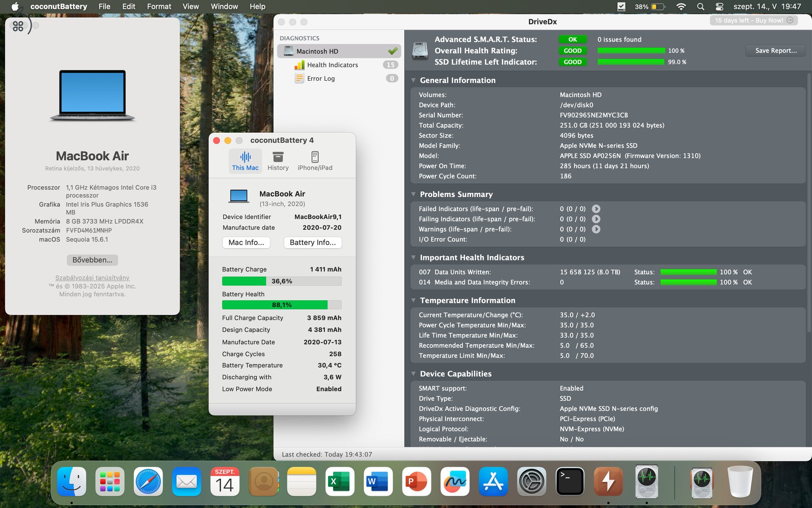
Task: Open Mail from the Dock
Action: point(187,482)
